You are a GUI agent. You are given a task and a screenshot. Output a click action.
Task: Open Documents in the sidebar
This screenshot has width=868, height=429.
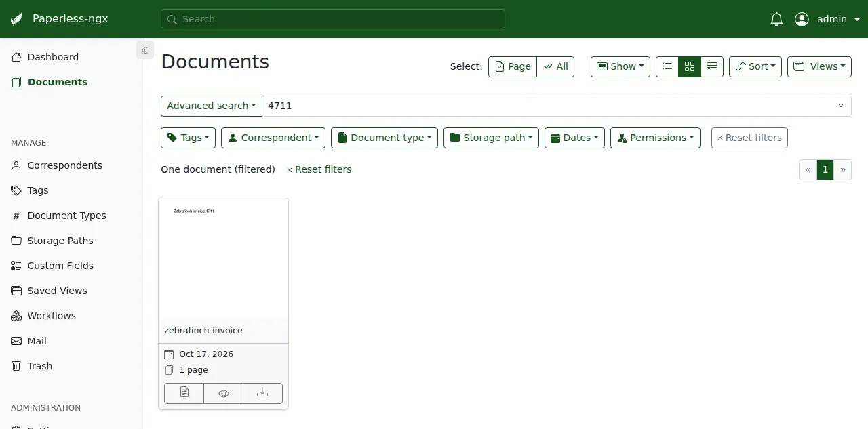coord(58,82)
